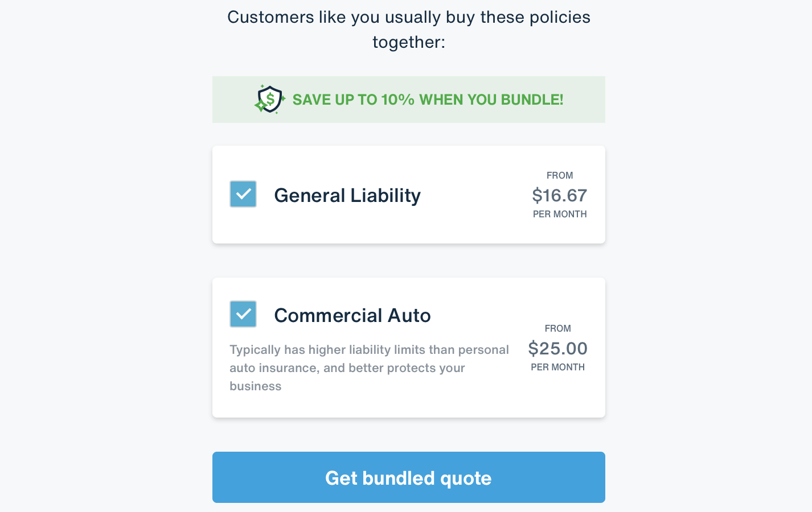812x512 pixels.
Task: Click the 'Typically has higher liability limits' description line
Action: (x=369, y=350)
